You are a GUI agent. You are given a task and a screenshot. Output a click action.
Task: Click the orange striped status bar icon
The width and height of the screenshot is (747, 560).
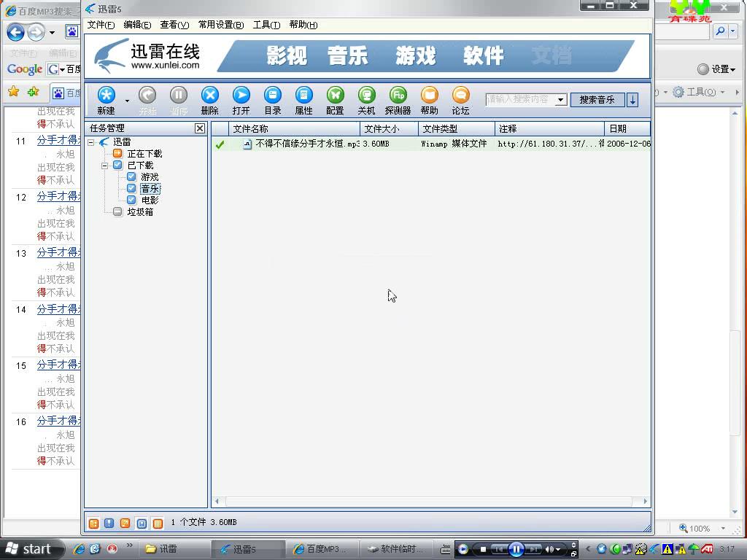pos(158,524)
